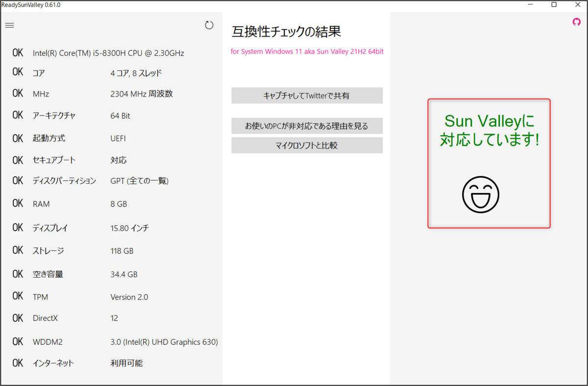Screen dimensions: 588x386
Task: Select the ストレージ label
Action: (49, 251)
